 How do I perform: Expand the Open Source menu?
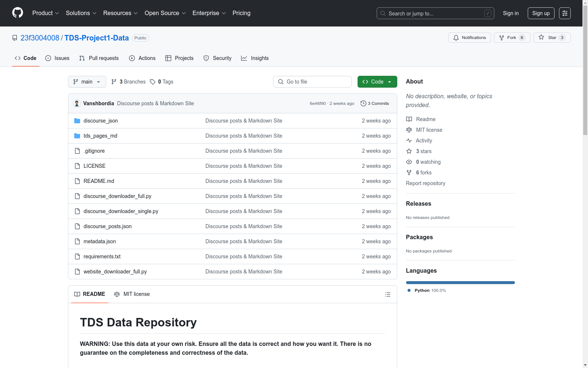165,13
